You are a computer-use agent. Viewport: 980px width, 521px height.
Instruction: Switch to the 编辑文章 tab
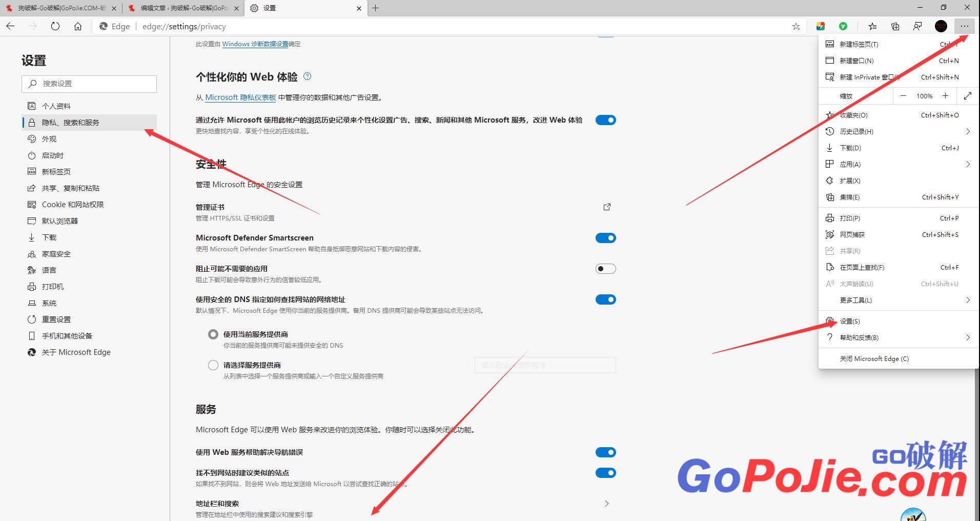tap(183, 8)
